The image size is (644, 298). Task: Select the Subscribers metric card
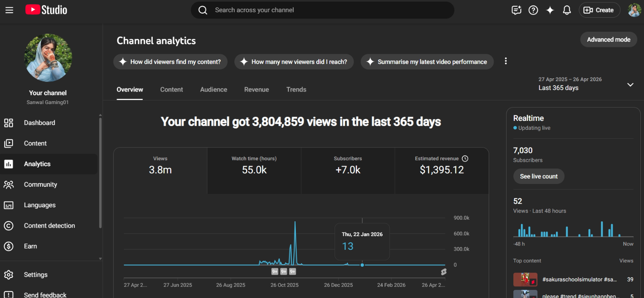348,171
